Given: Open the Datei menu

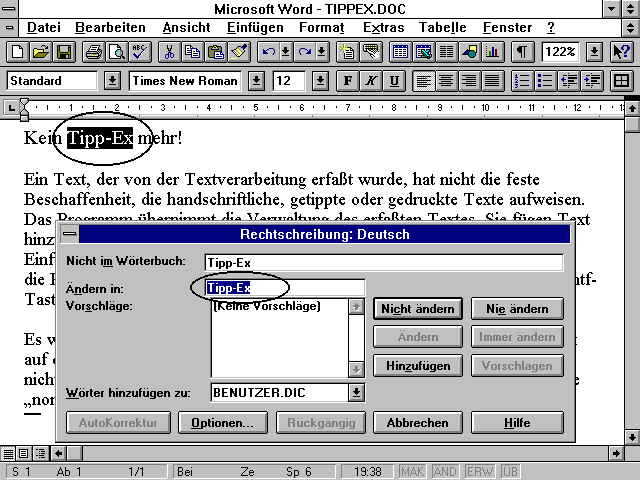Looking at the screenshot, I should click(44, 28).
